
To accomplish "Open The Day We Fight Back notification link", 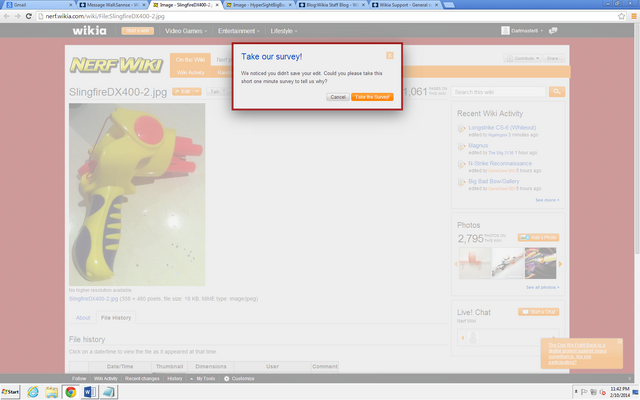I will (x=577, y=353).
